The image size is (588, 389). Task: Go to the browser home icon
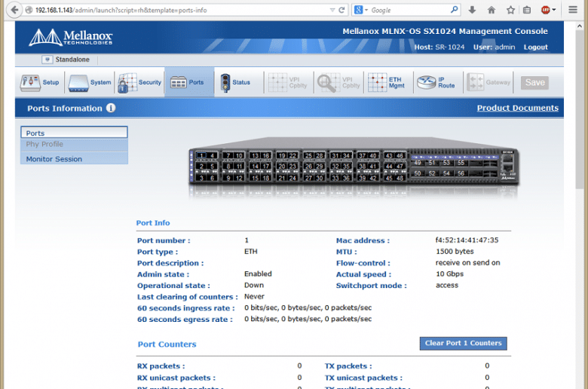click(x=492, y=10)
